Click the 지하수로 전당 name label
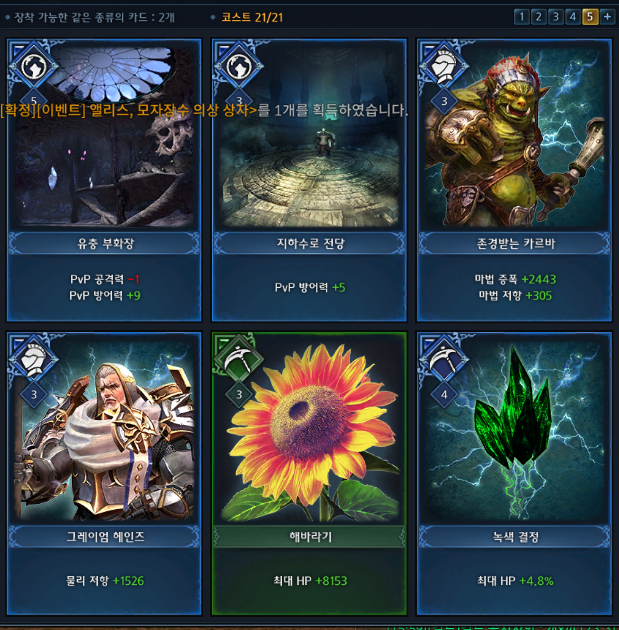Screen dimensions: 619x630 (x=309, y=243)
